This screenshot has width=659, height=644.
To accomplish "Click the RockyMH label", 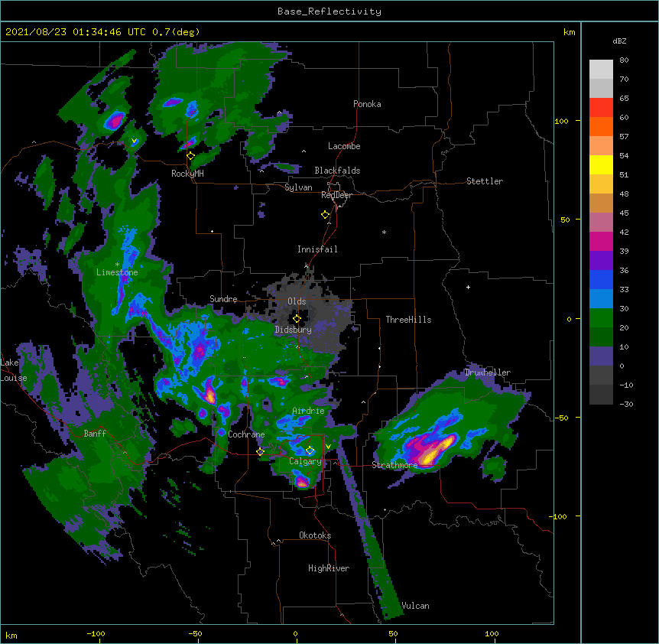I will pos(187,174).
